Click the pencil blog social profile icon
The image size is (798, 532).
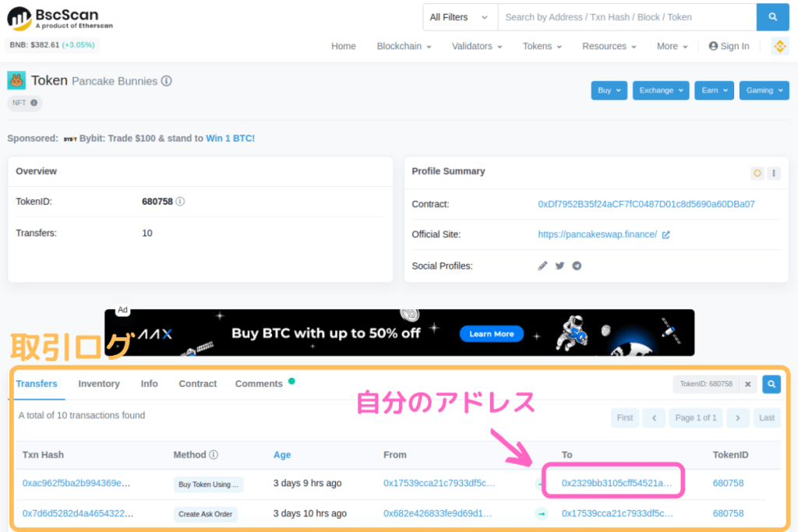542,266
